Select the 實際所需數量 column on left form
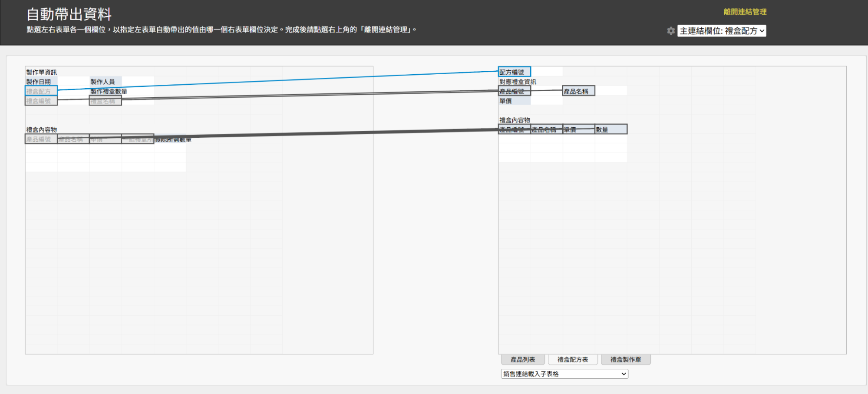 (x=173, y=140)
